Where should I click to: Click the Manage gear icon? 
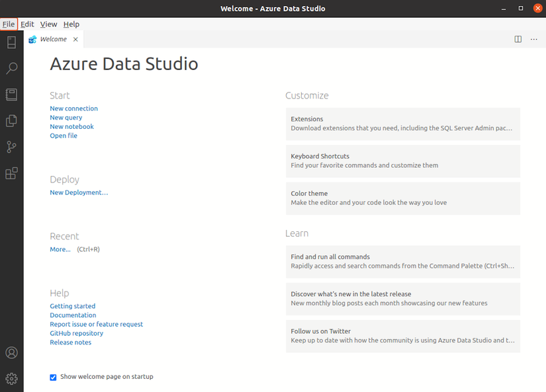tap(11, 379)
